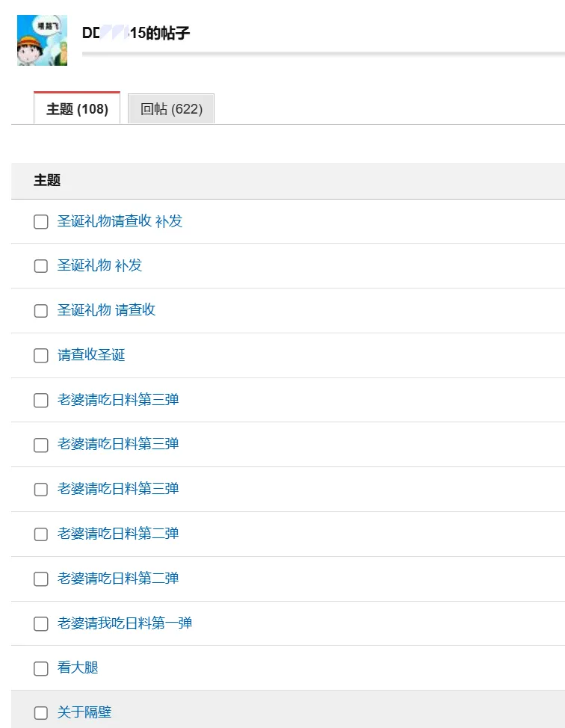Open the 老婆请我吃日料第一弹 thread
This screenshot has width=565, height=728.
(x=125, y=623)
